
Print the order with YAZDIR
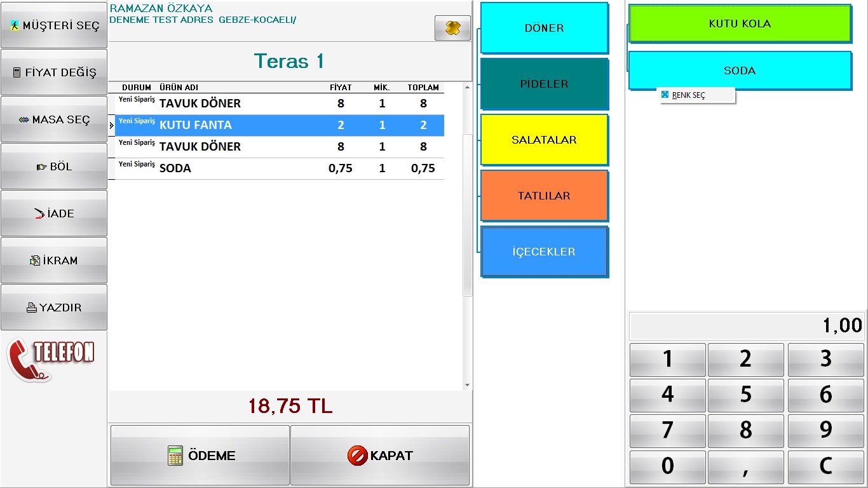54,308
